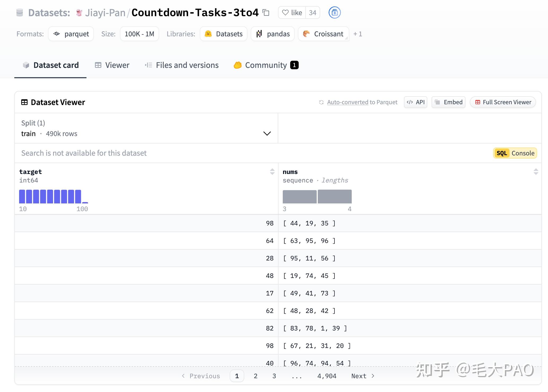The width and height of the screenshot is (548, 392).
Task: Open the Croissant library entry
Action: click(323, 34)
